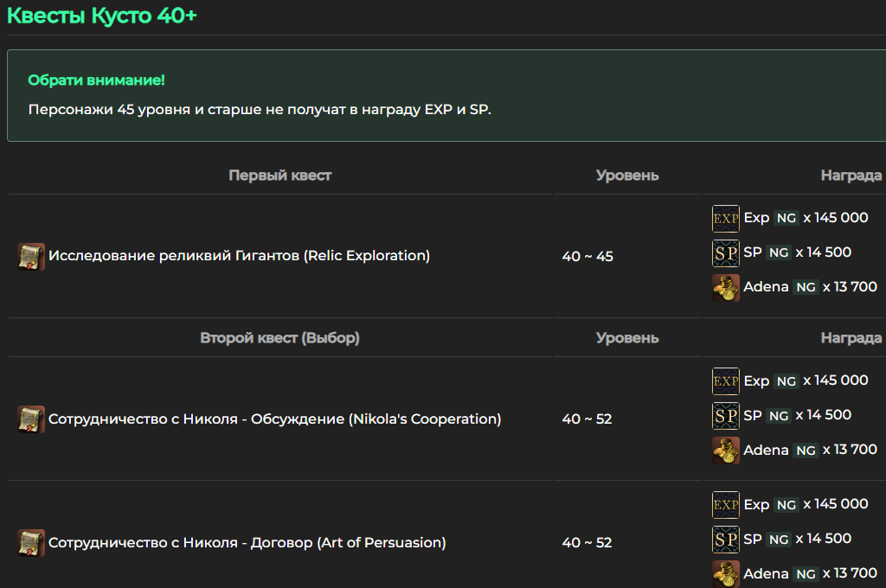The width and height of the screenshot is (886, 588).
Task: Open the Art of Persuasion quest link
Action: pyautogui.click(x=247, y=543)
